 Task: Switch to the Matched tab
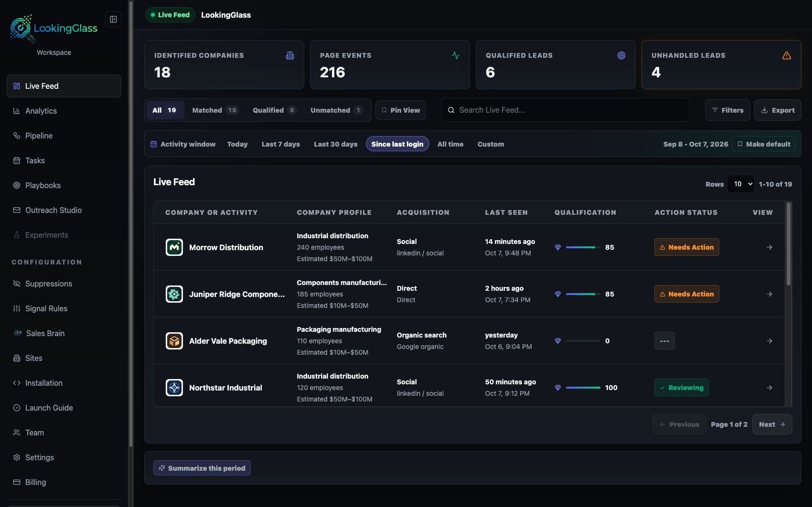click(214, 110)
